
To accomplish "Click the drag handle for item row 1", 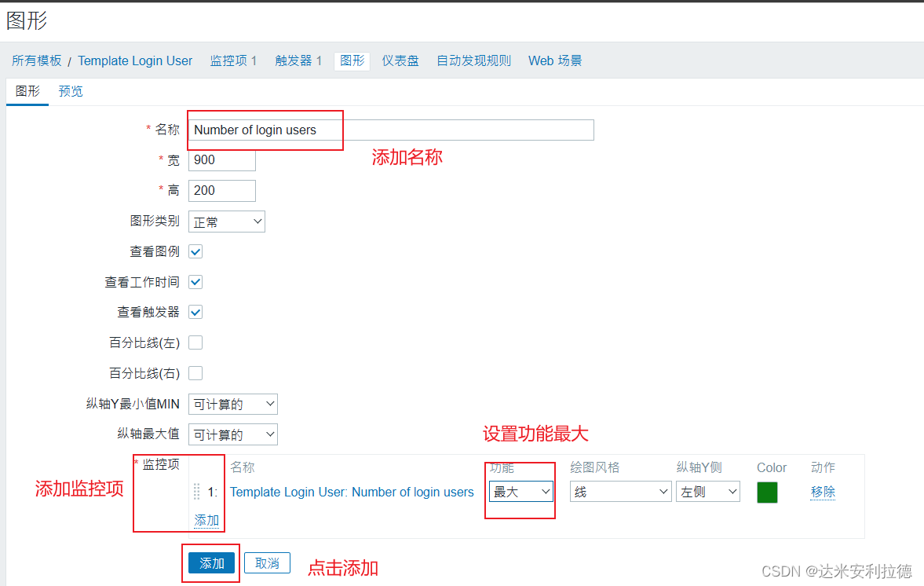I will [x=197, y=492].
